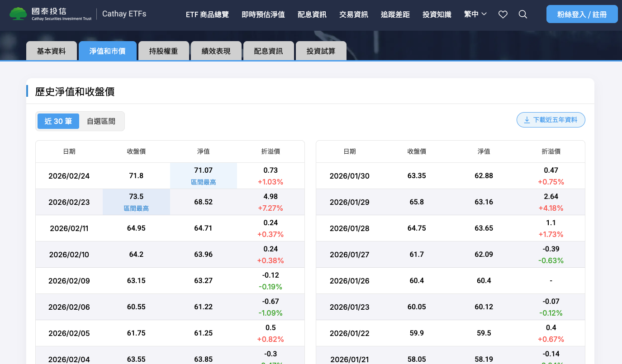
Task: Open favorites via the heart icon
Action: click(503, 14)
